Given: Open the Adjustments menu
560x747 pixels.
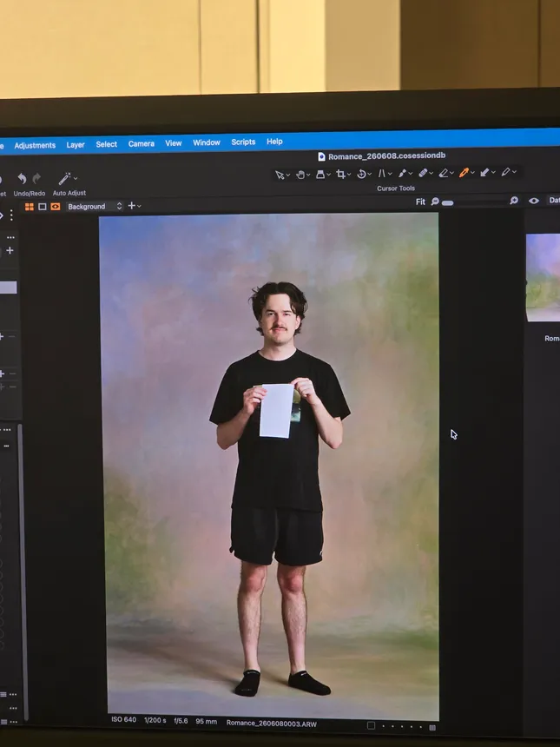Looking at the screenshot, I should [35, 145].
